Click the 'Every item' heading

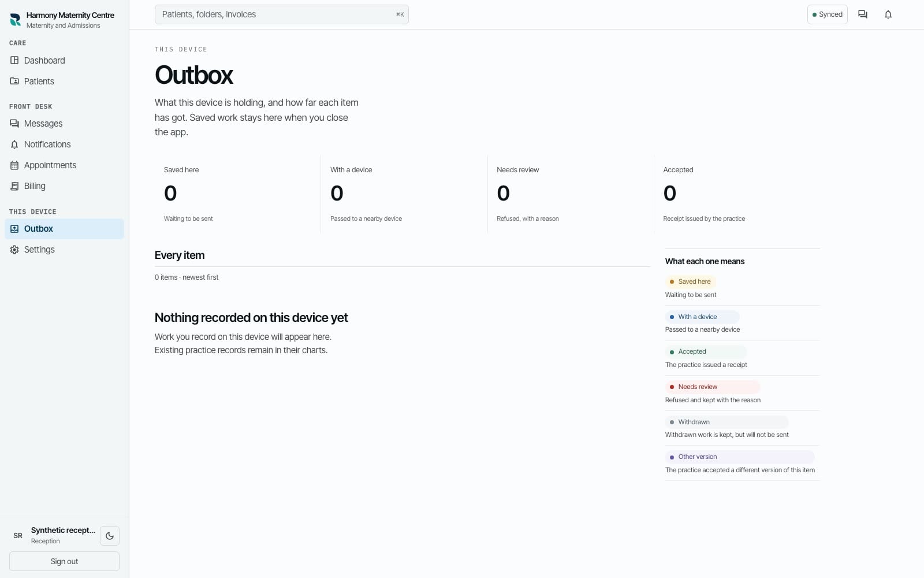180,255
